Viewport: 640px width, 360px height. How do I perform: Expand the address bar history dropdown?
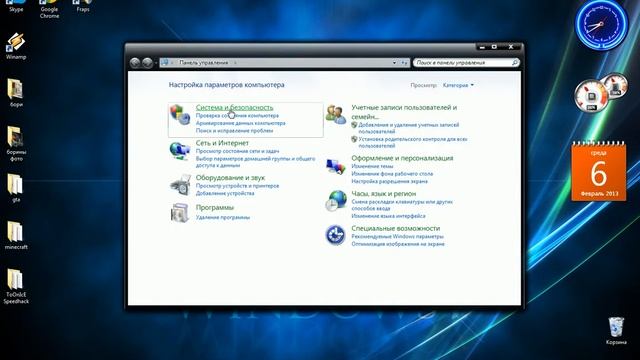pyautogui.click(x=394, y=63)
